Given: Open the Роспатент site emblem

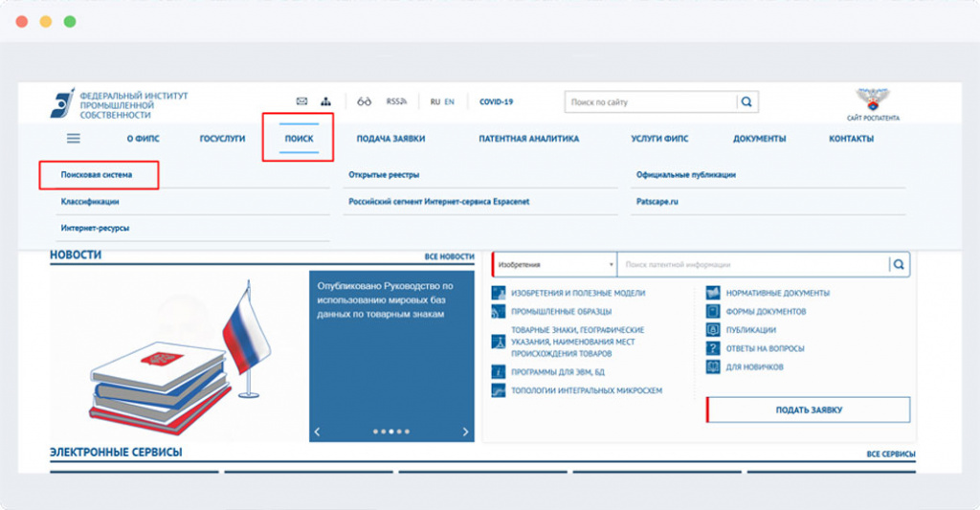Looking at the screenshot, I should [872, 100].
